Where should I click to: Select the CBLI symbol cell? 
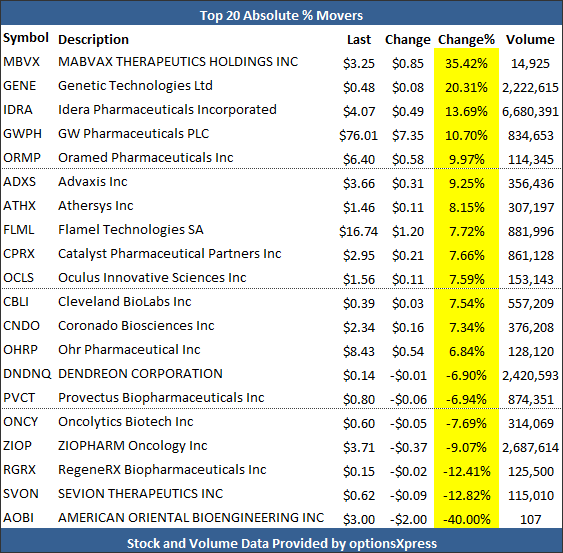[16, 302]
